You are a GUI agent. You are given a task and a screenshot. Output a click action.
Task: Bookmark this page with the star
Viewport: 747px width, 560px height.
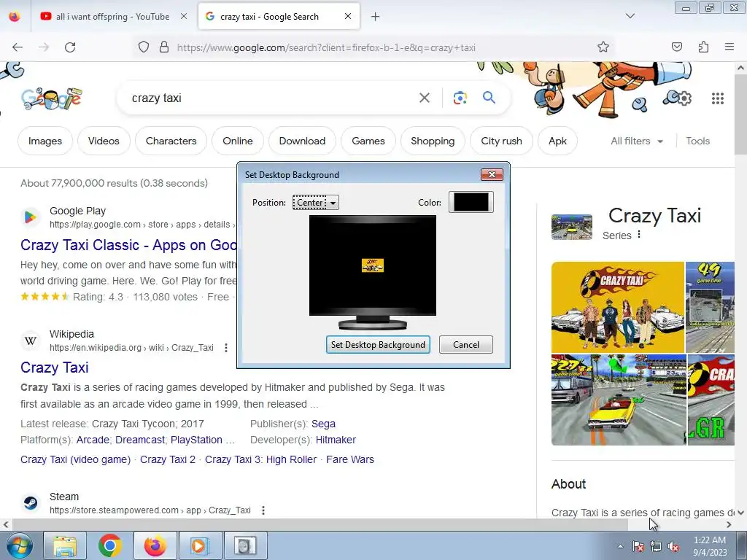point(603,47)
